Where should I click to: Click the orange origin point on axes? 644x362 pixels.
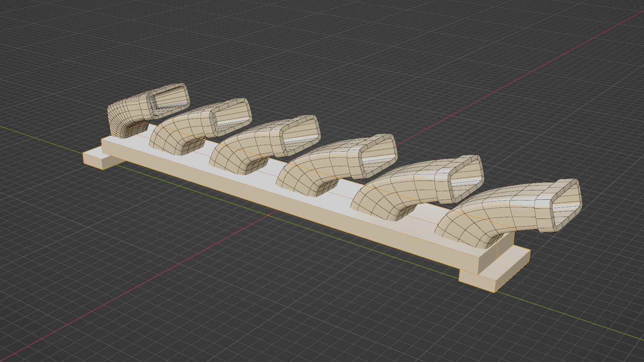coord(268,215)
